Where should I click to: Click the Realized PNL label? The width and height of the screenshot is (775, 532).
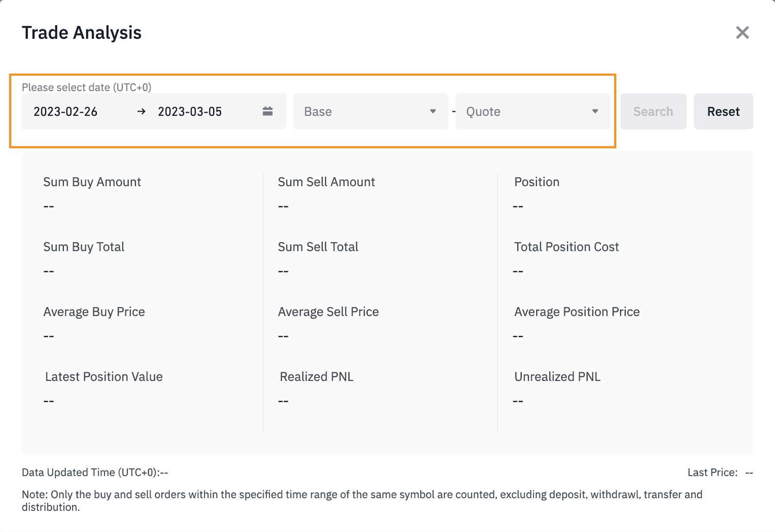coord(316,376)
